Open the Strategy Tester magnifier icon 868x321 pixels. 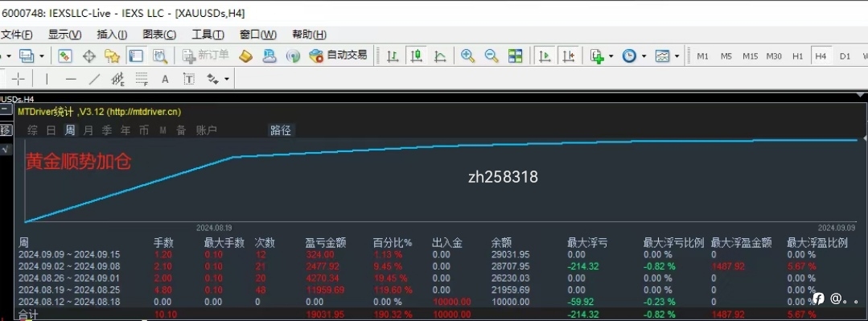click(160, 56)
